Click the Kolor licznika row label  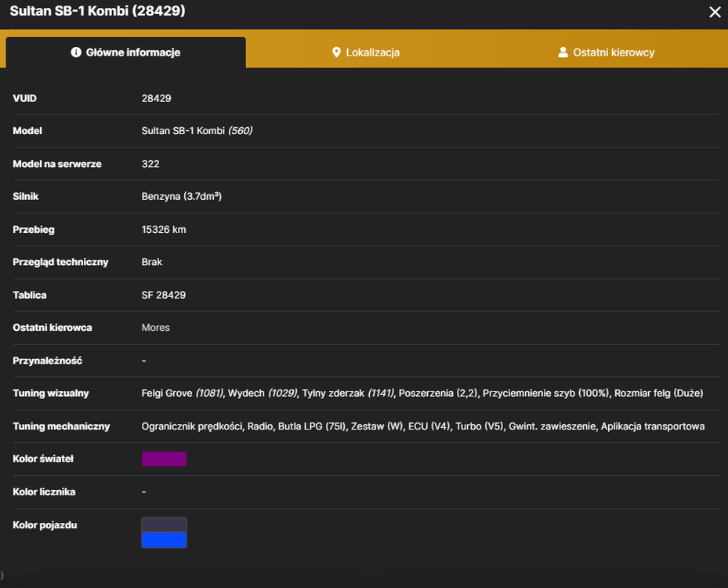click(x=44, y=492)
